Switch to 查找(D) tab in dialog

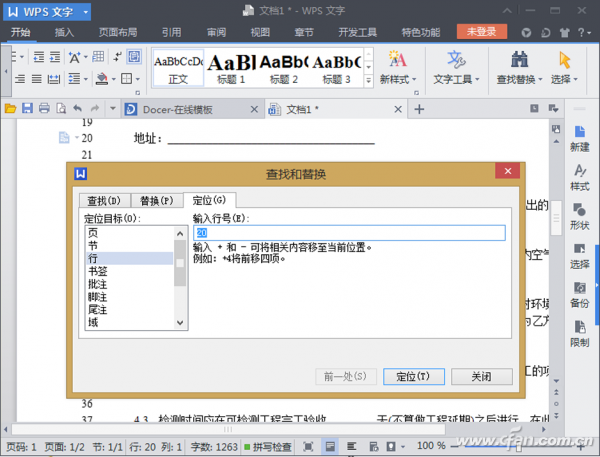(x=104, y=201)
